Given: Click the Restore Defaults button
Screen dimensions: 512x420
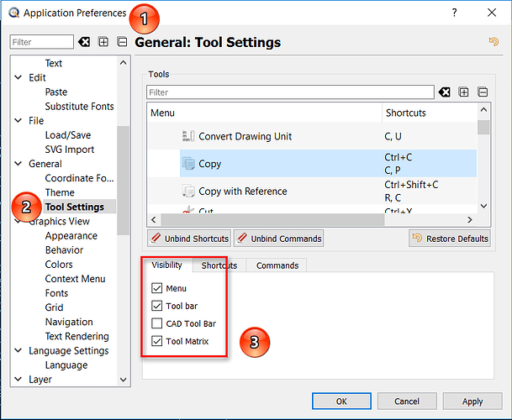Looking at the screenshot, I should [x=450, y=239].
